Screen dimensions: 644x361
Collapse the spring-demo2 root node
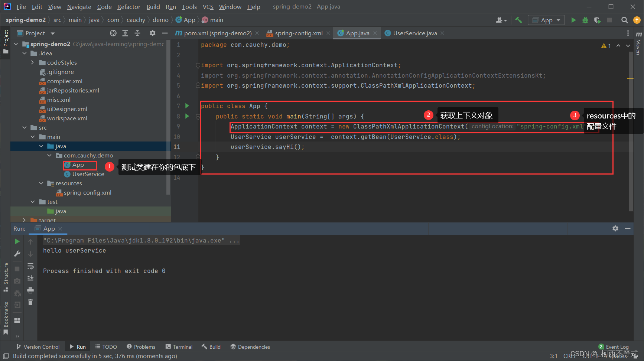(x=16, y=44)
